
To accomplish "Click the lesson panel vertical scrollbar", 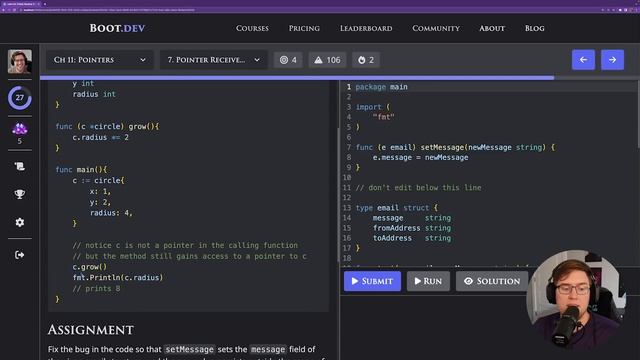I will coord(338,195).
